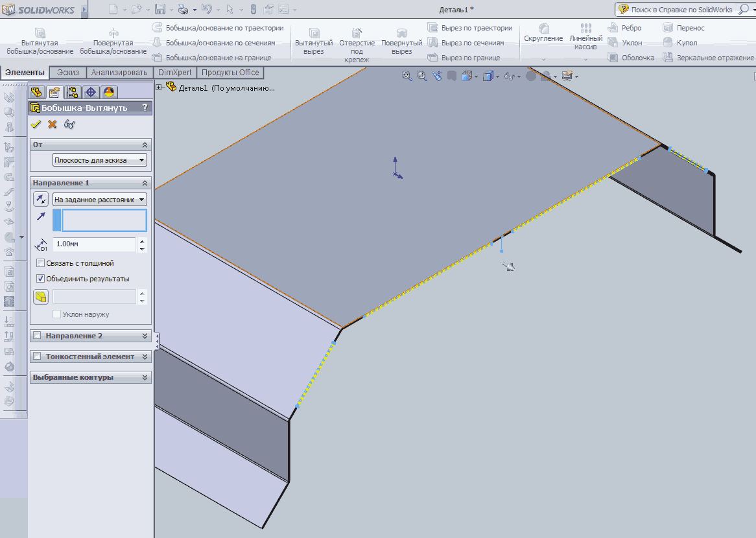Viewport: 756px width, 538px height.
Task: Switch to the Элементы tab
Action: coord(25,73)
